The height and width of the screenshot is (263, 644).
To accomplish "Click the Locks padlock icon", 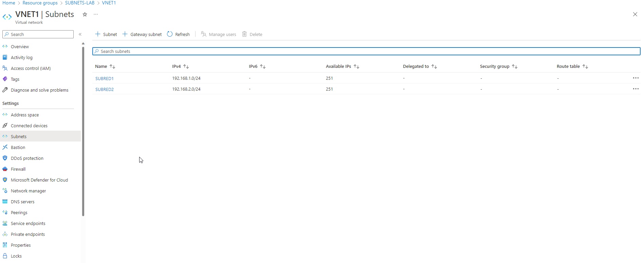I will 5,256.
